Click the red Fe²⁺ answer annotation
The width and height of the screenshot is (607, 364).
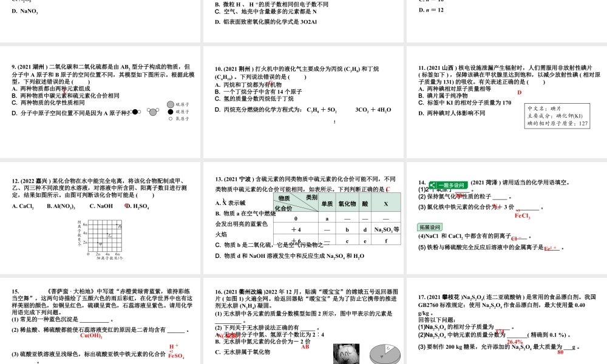click(551, 248)
